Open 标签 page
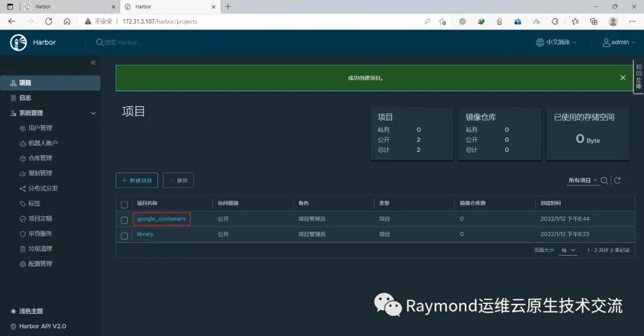The width and height of the screenshot is (644, 336). click(x=34, y=204)
